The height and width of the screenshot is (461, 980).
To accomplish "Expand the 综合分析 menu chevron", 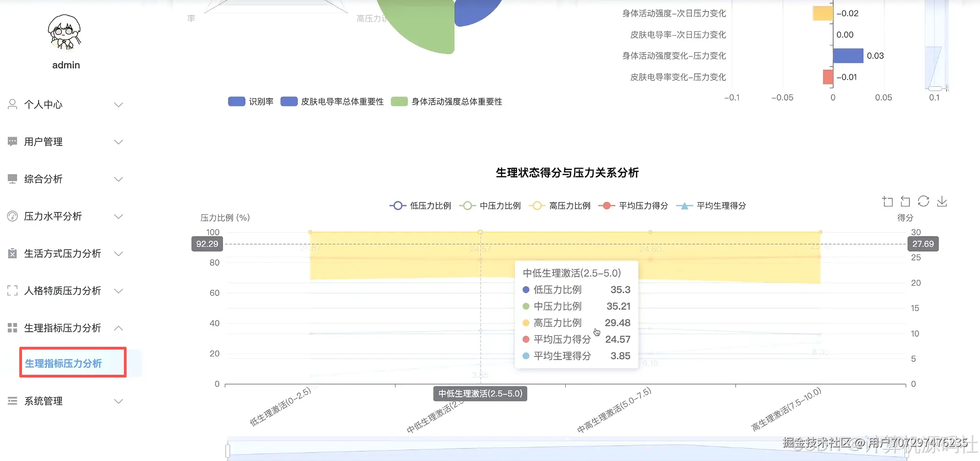I will tap(119, 179).
